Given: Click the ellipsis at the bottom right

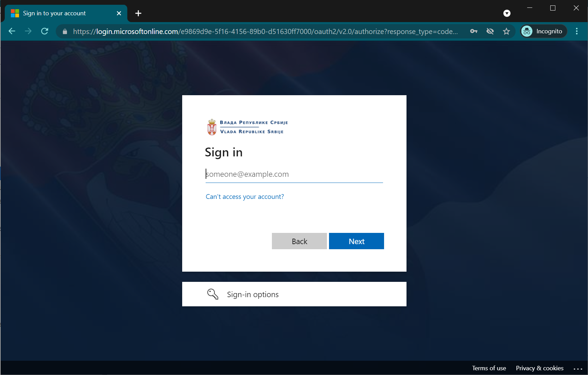Looking at the screenshot, I should point(578,368).
